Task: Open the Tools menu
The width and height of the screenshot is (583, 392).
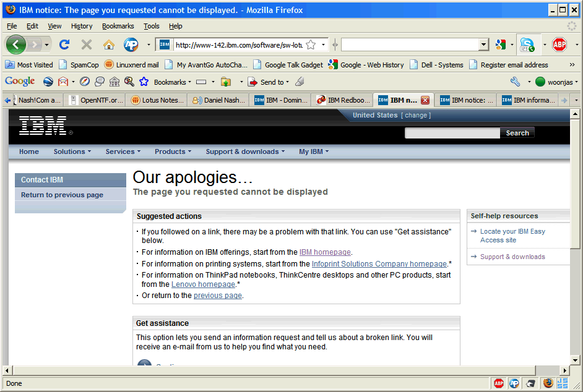Action: (x=152, y=26)
